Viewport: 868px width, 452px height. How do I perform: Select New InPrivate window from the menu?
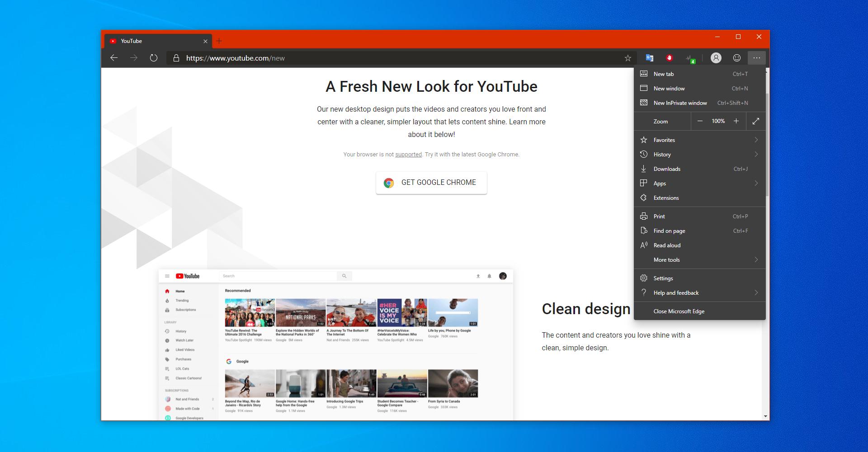(x=680, y=103)
